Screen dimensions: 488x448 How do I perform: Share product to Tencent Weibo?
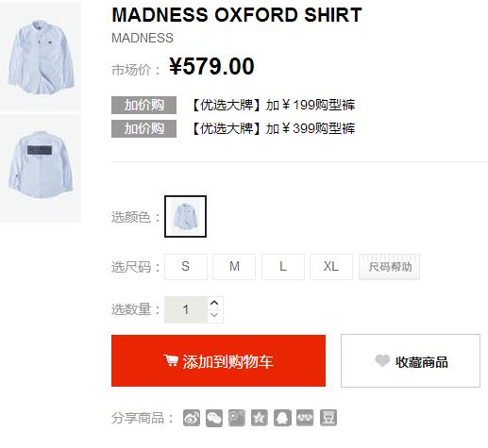tap(237, 418)
